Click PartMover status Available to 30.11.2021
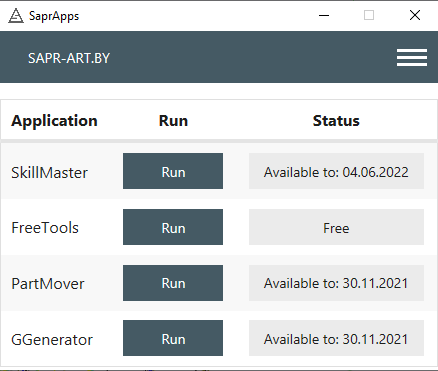438x371 pixels. (336, 283)
